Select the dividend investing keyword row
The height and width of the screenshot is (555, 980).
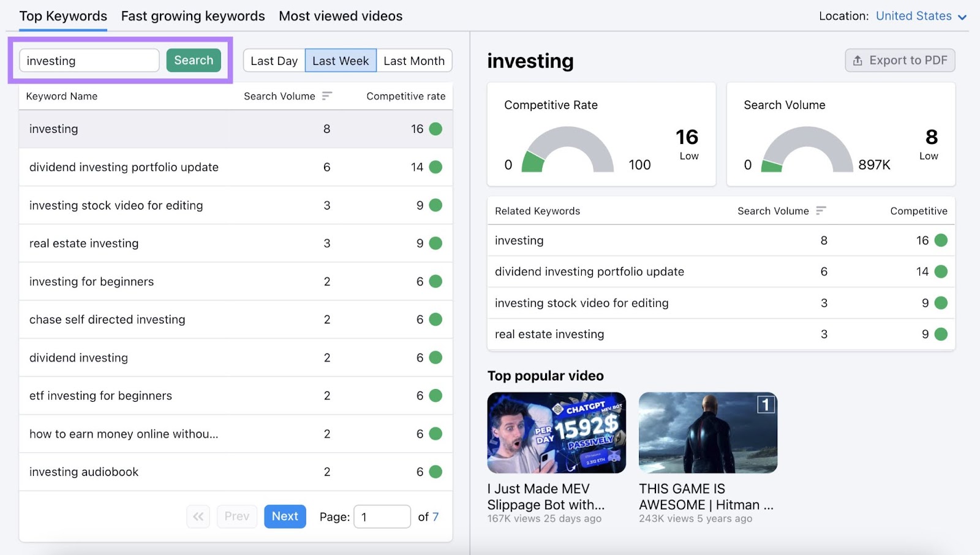78,358
